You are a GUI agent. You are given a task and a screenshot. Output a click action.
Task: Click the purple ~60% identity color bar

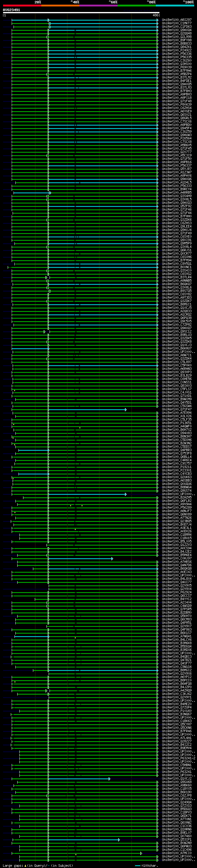point(99,6)
